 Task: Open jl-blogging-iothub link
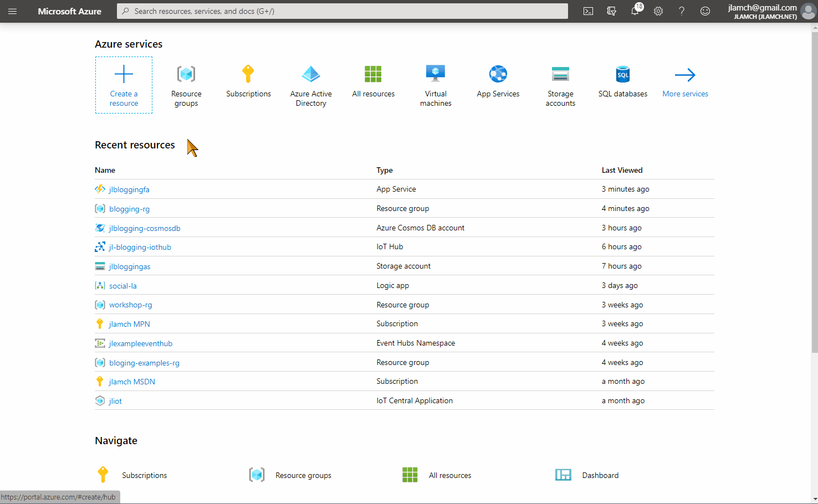tap(140, 247)
